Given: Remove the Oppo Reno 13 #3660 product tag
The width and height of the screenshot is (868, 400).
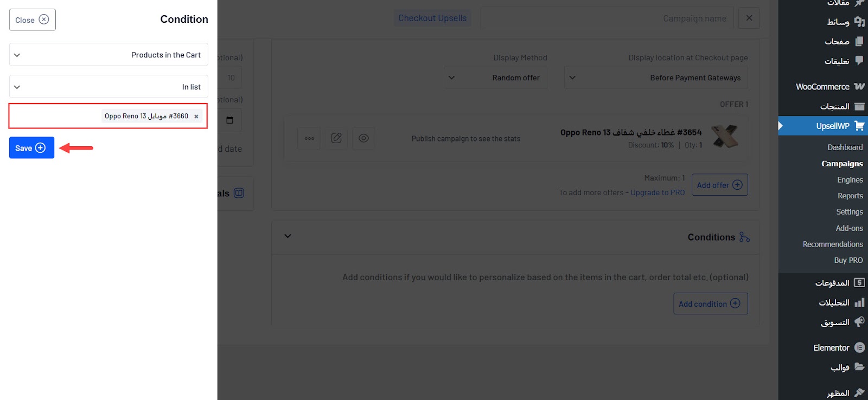Looking at the screenshot, I should click(196, 117).
